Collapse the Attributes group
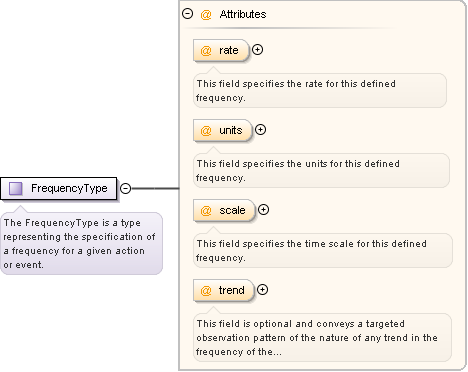 pyautogui.click(x=188, y=14)
